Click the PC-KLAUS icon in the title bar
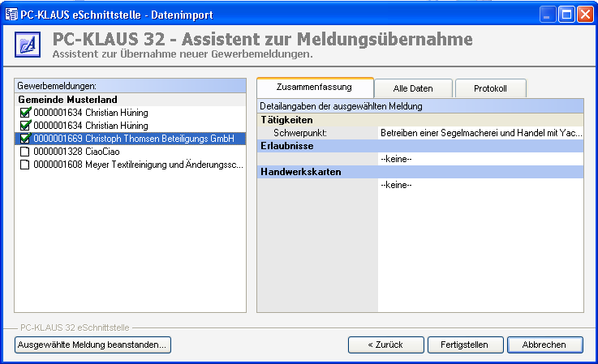The image size is (598, 364). (12, 14)
